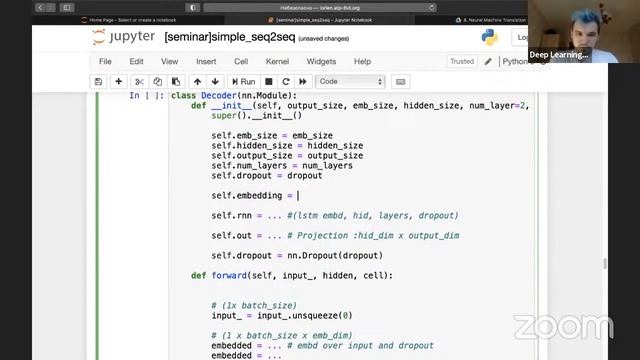Click the self.rnn = ... line
Image resolution: width=640 pixels, height=360 pixels.
335,216
